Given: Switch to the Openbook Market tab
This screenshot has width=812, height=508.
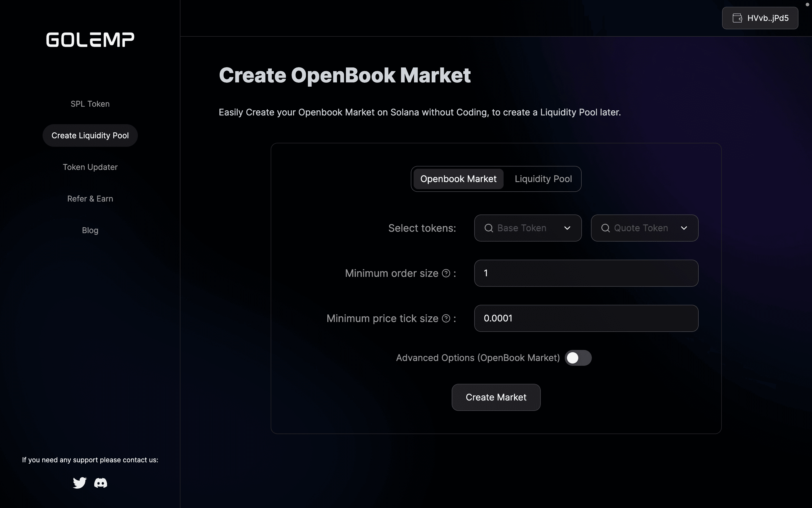Looking at the screenshot, I should pyautogui.click(x=458, y=179).
